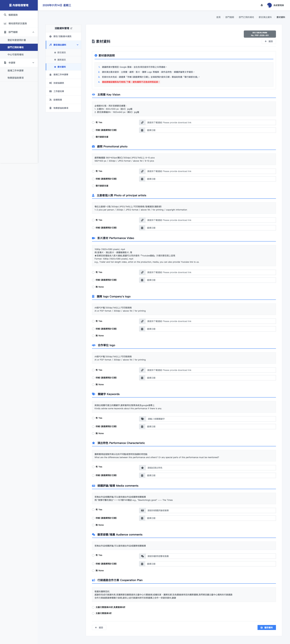Open 技術協調表 in activity menu
290x644 pixels.
[x=59, y=83]
